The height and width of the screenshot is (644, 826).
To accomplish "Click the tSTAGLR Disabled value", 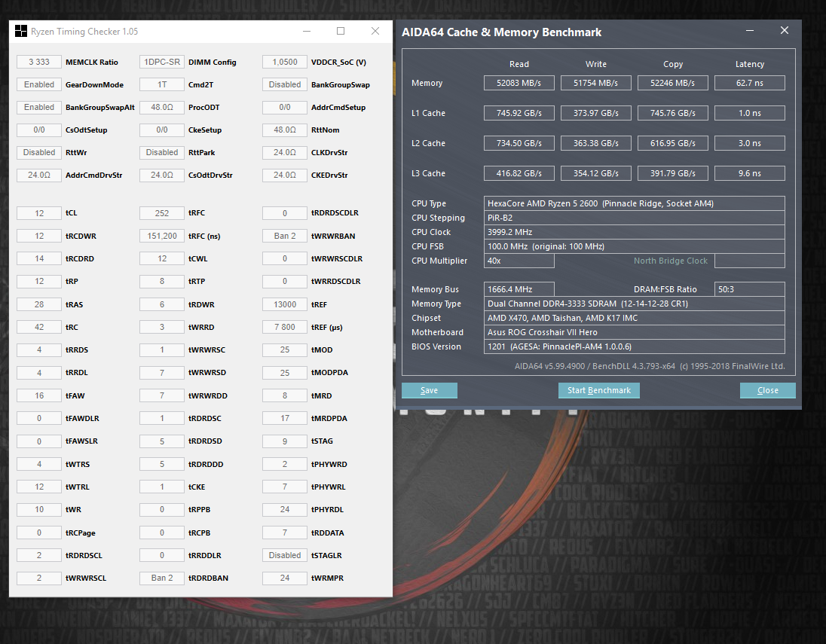I will [x=284, y=556].
